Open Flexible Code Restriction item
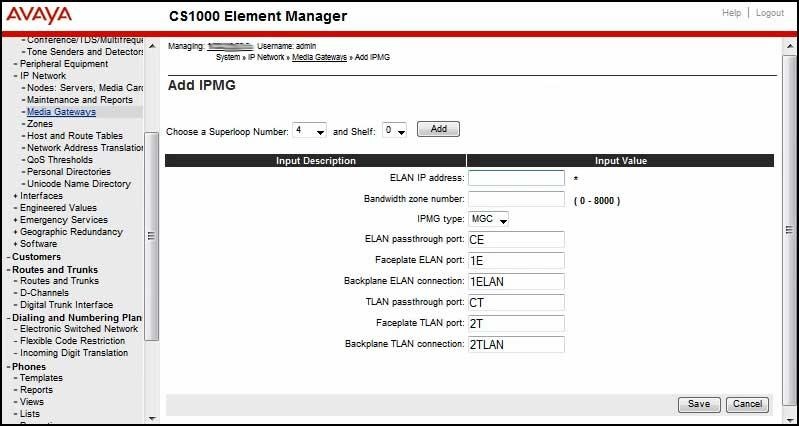 (72, 341)
